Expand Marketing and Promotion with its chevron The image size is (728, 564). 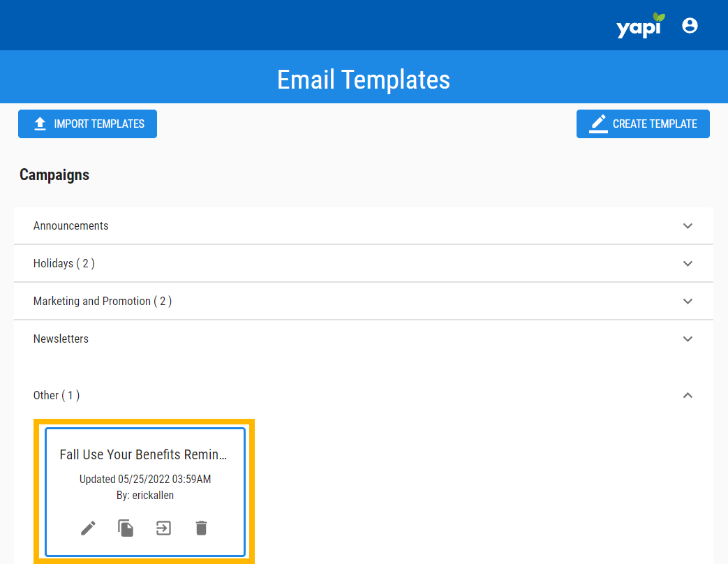point(688,302)
